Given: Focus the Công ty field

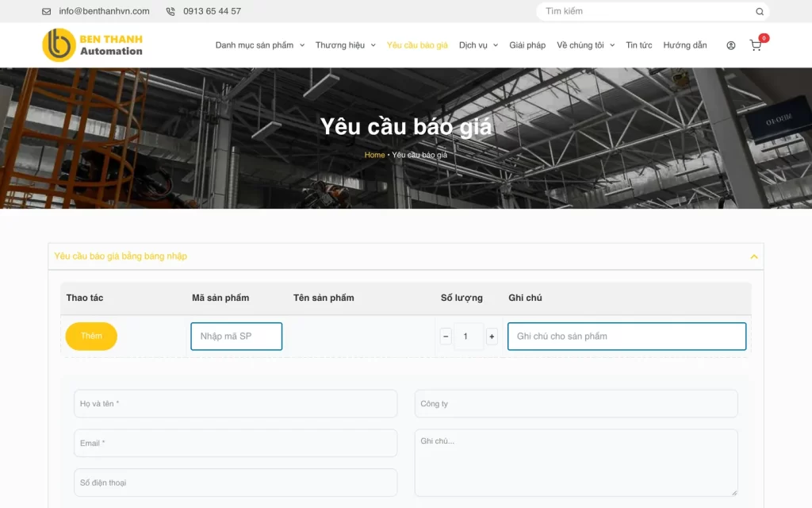Looking at the screenshot, I should point(576,404).
